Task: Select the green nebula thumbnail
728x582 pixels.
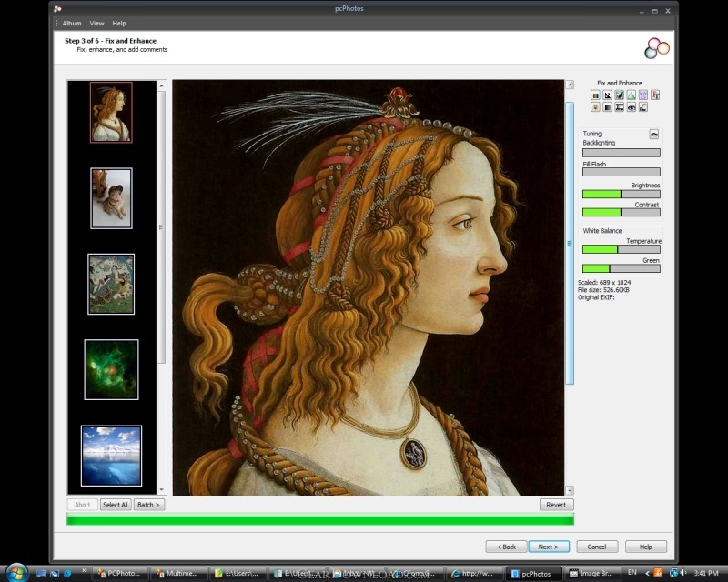Action: pos(111,370)
